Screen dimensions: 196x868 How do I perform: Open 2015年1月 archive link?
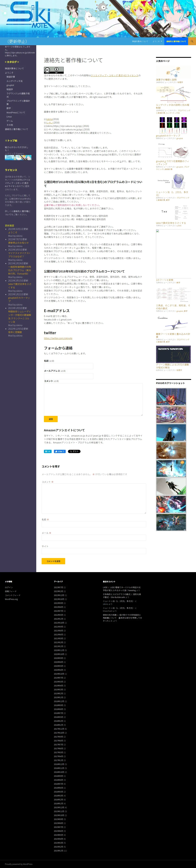[58, 851]
